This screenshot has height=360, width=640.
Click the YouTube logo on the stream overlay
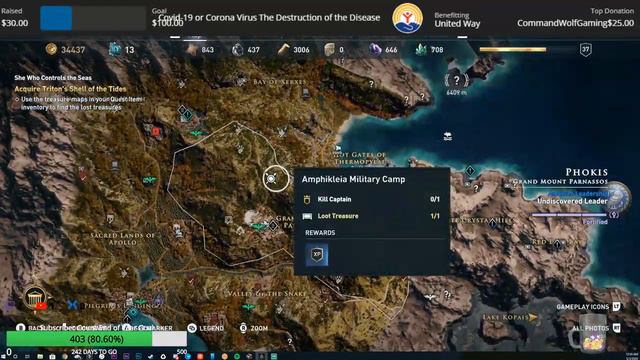[x=42, y=306]
